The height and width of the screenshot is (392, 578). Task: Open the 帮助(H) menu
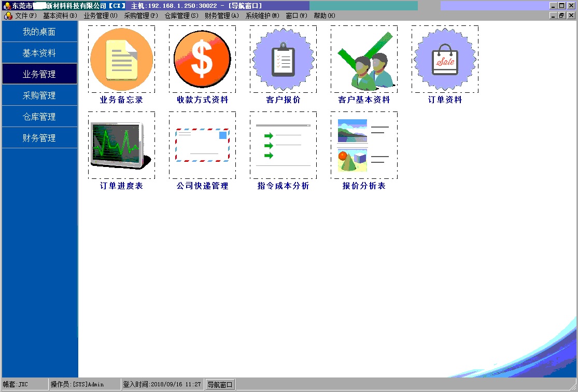click(x=324, y=16)
